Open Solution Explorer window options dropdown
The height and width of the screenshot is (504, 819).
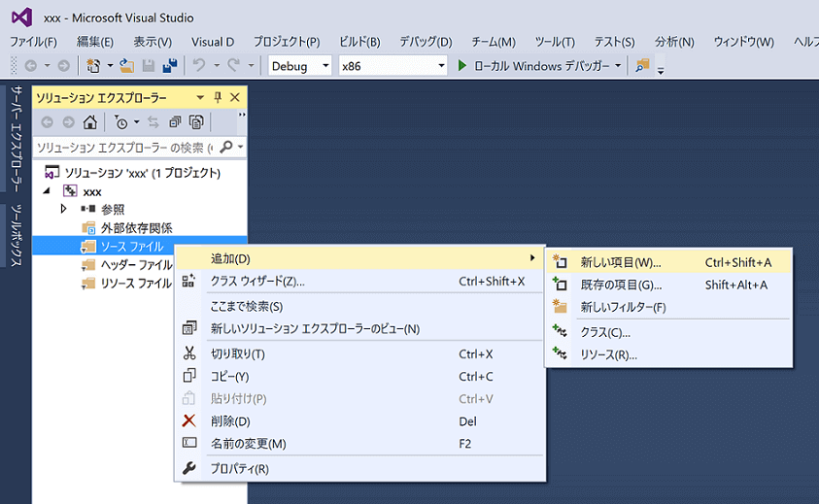click(x=200, y=98)
